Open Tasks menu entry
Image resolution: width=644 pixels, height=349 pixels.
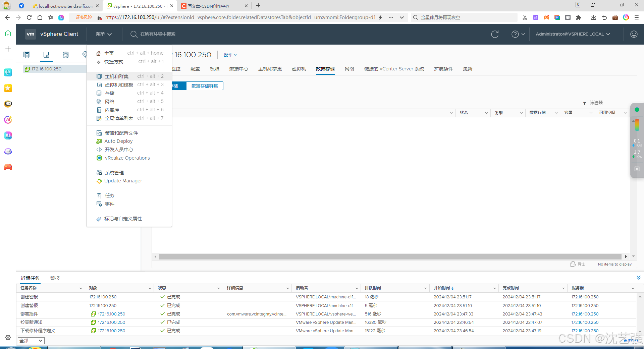[129, 195]
